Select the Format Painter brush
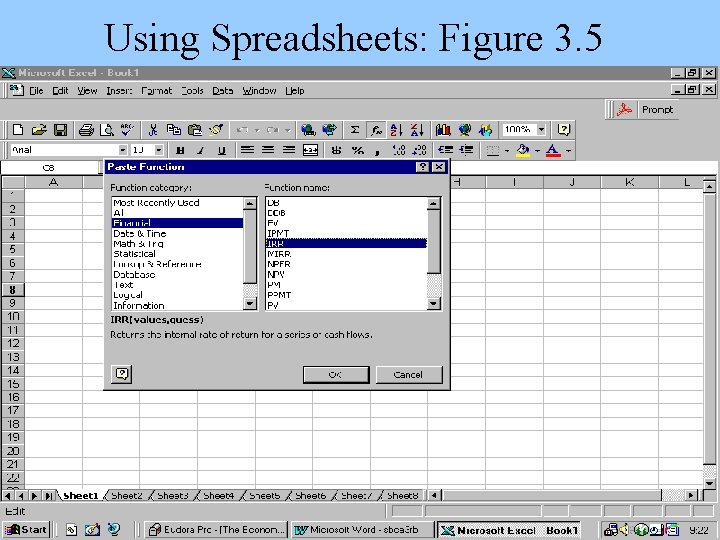This screenshot has height=540, width=720. (216, 130)
